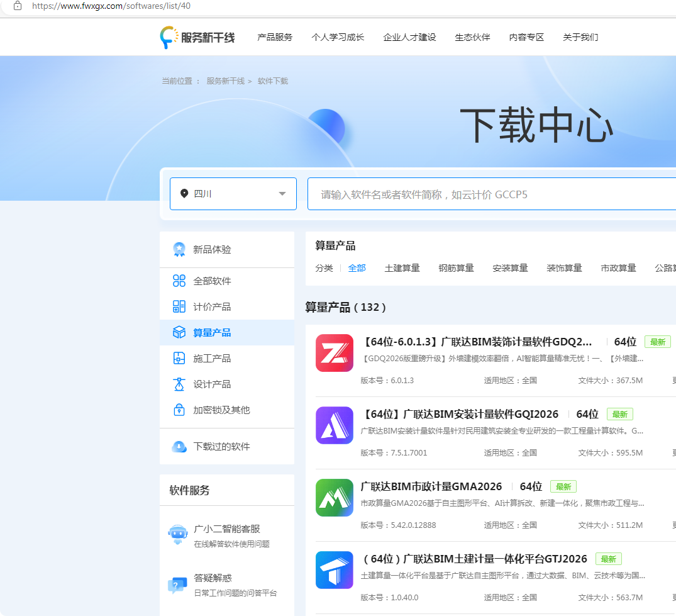This screenshot has height=616, width=676.
Task: Open 产品服务 in top navigation
Action: tap(275, 37)
